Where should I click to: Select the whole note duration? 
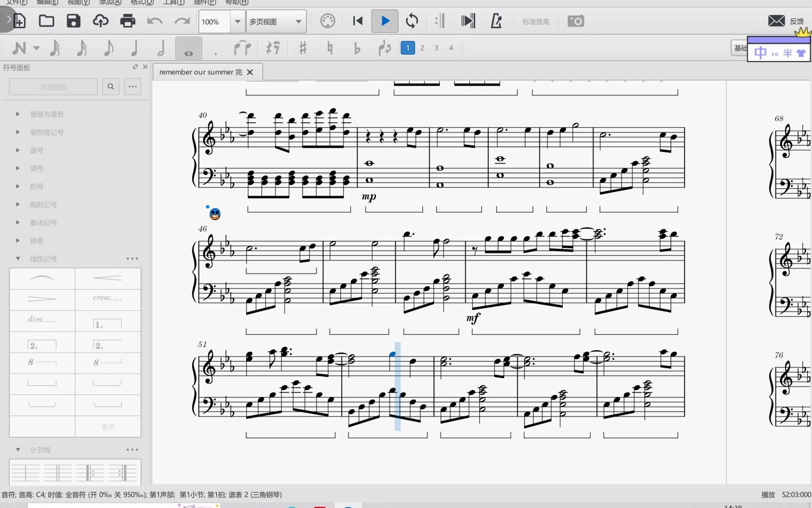pyautogui.click(x=188, y=48)
